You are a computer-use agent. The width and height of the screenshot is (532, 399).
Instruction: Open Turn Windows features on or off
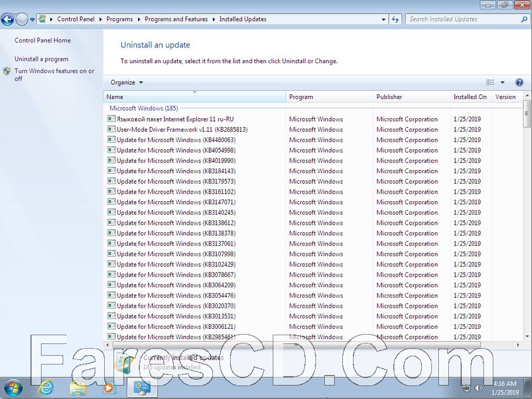coord(54,75)
